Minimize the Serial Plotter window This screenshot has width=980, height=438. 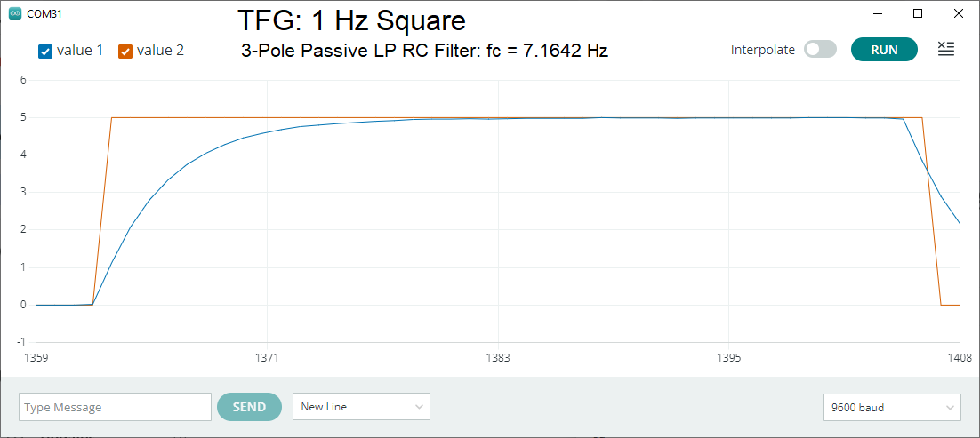pos(878,14)
